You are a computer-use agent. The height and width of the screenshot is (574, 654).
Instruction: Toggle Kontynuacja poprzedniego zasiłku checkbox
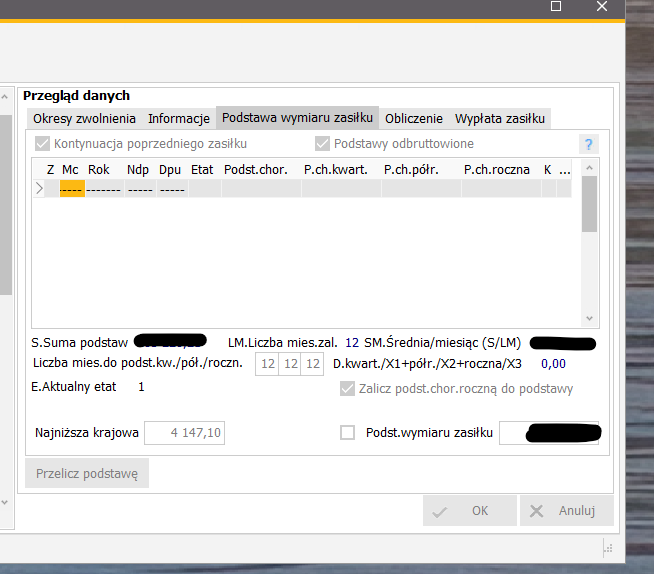point(42,144)
